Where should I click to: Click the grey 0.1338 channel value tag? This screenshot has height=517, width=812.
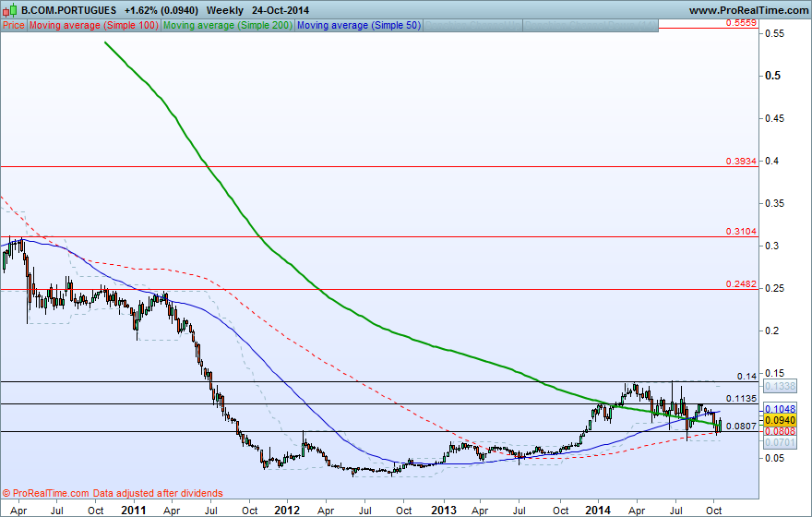tap(780, 386)
